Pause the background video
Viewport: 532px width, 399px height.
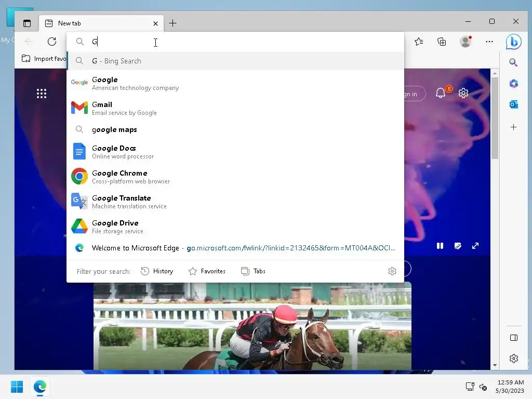(x=440, y=246)
